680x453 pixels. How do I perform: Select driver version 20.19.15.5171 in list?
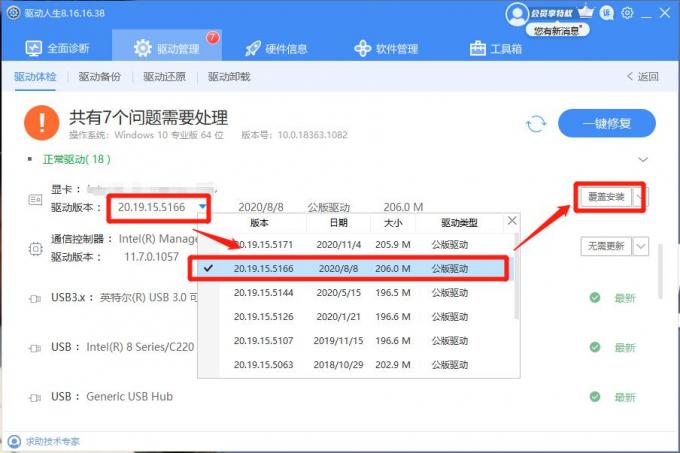[356, 244]
